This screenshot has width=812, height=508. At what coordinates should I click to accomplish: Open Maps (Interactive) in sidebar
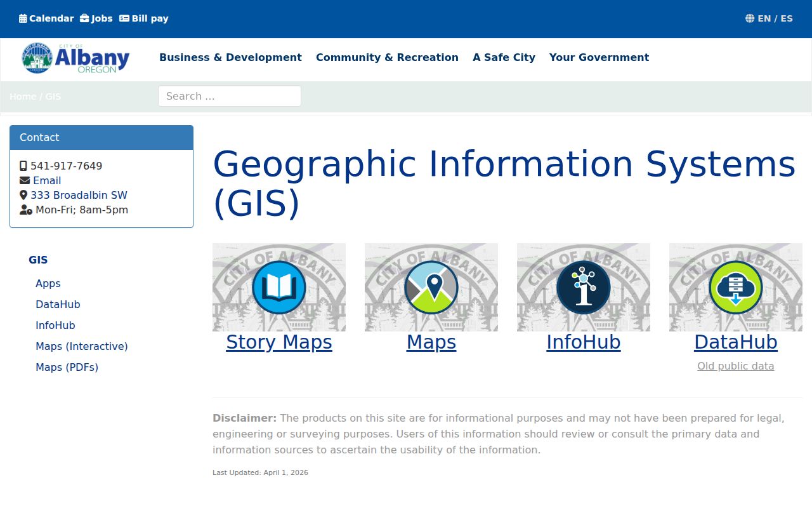tap(82, 346)
